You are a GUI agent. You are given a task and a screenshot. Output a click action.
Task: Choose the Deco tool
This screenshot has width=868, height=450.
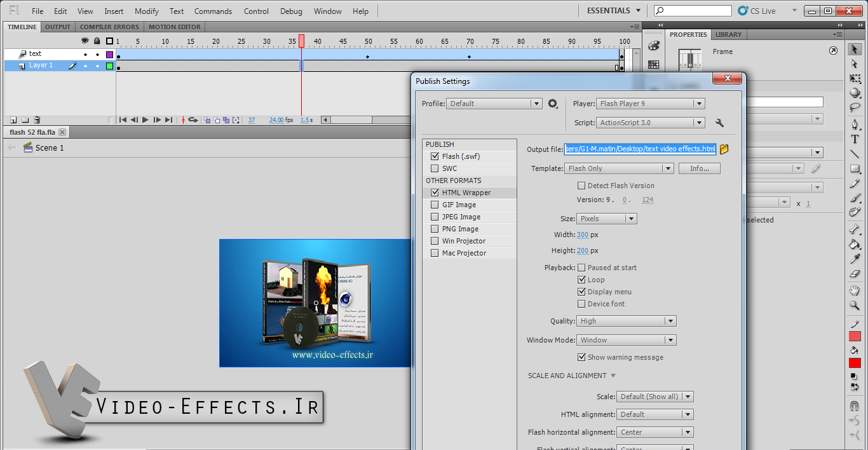(855, 212)
